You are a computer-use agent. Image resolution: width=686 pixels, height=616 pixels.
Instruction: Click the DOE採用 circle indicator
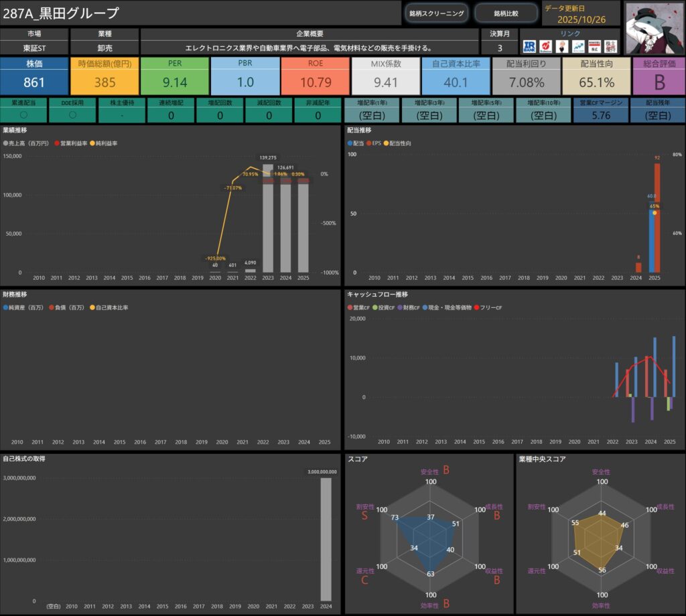[x=72, y=114]
